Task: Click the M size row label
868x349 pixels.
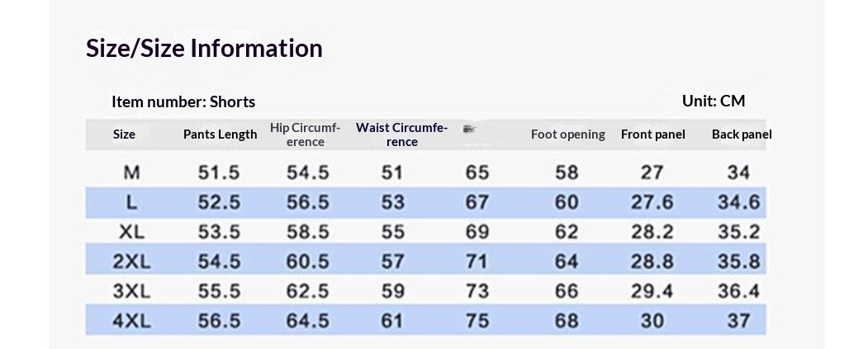Action: click(x=131, y=172)
